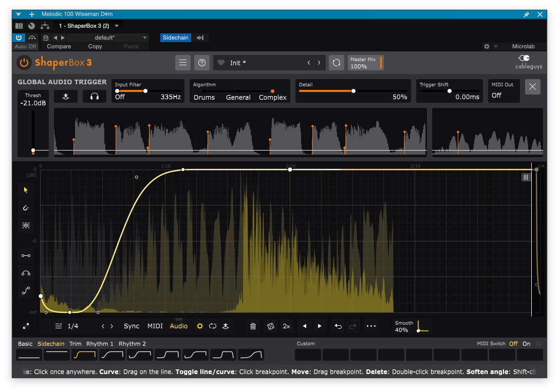Set MIDI Switch to On
This screenshot has height=392, width=559.
(526, 344)
